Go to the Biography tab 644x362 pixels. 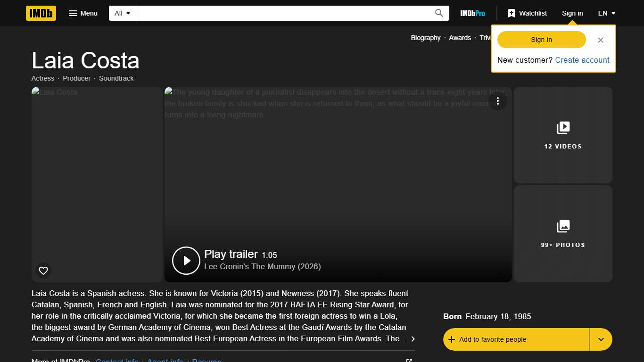(425, 38)
